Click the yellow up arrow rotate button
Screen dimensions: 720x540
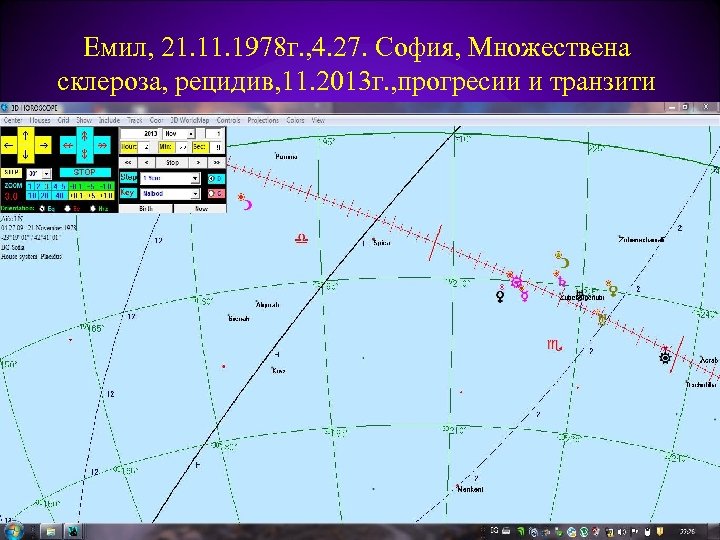tap(26, 136)
